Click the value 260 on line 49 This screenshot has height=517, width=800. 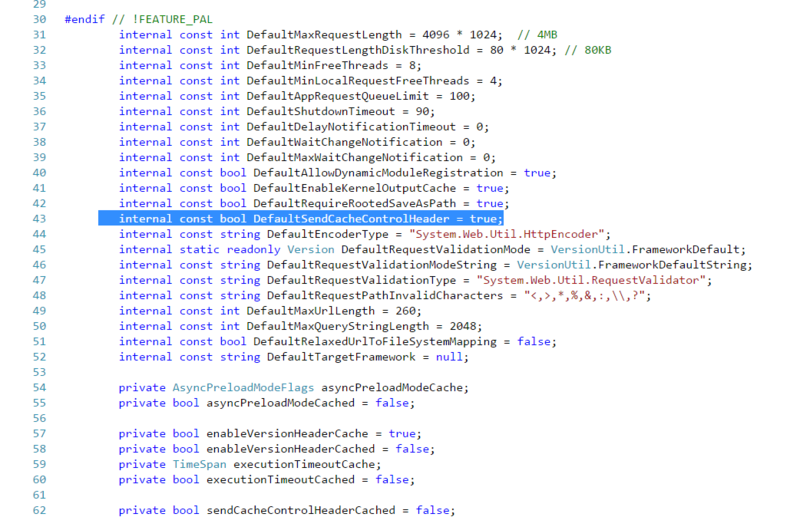coord(406,311)
